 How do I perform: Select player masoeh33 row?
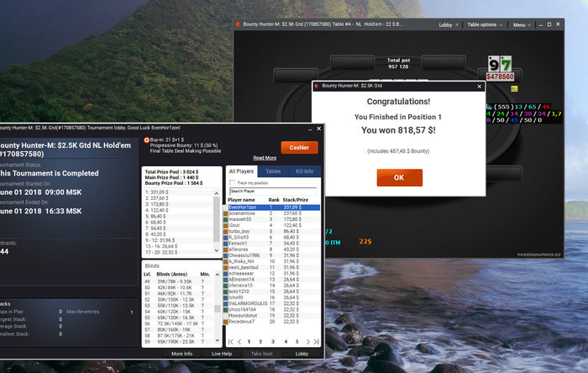(x=272, y=219)
